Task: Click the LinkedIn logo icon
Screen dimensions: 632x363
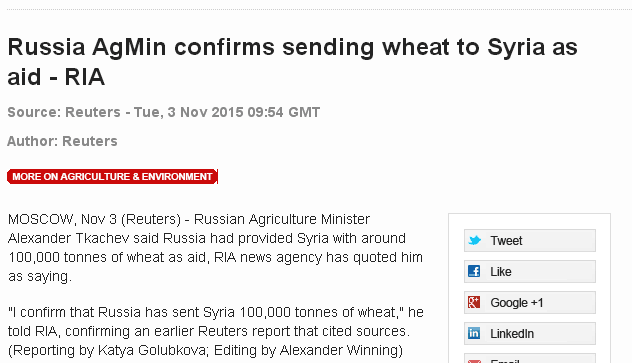Action: pyautogui.click(x=474, y=333)
